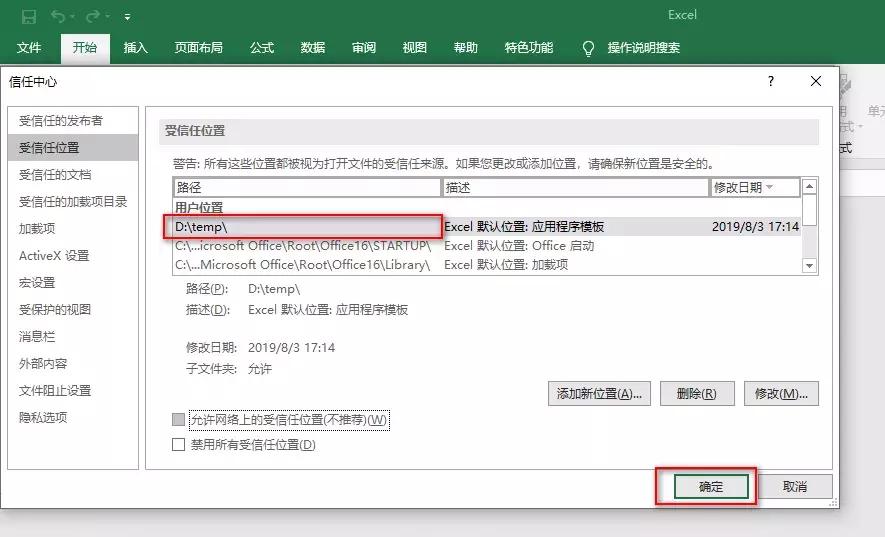
Task: Select ActiveX 设置 in sidebar
Action: (x=73, y=256)
